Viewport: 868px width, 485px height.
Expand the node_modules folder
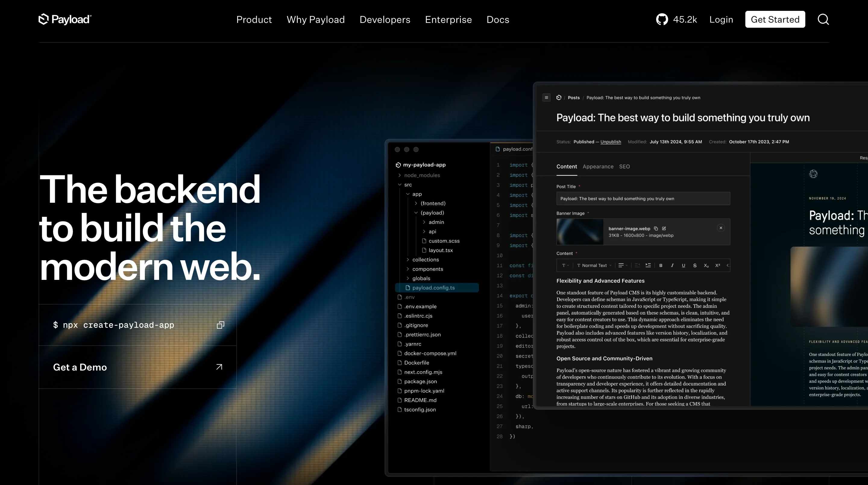coord(400,175)
